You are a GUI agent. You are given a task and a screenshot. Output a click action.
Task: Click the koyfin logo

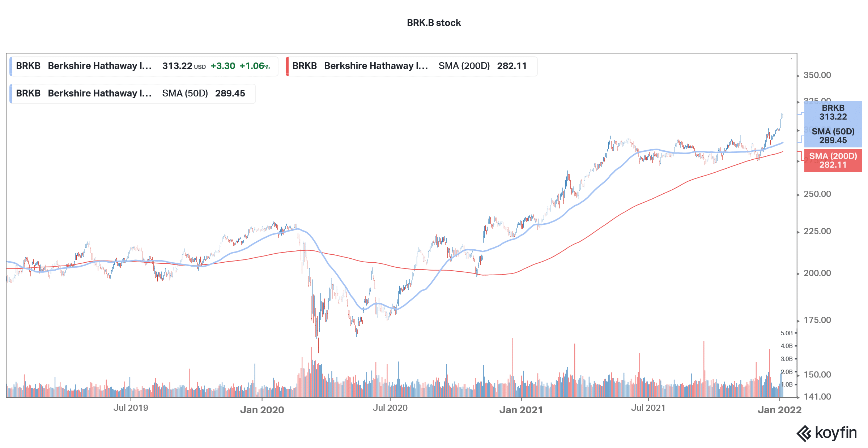click(827, 433)
